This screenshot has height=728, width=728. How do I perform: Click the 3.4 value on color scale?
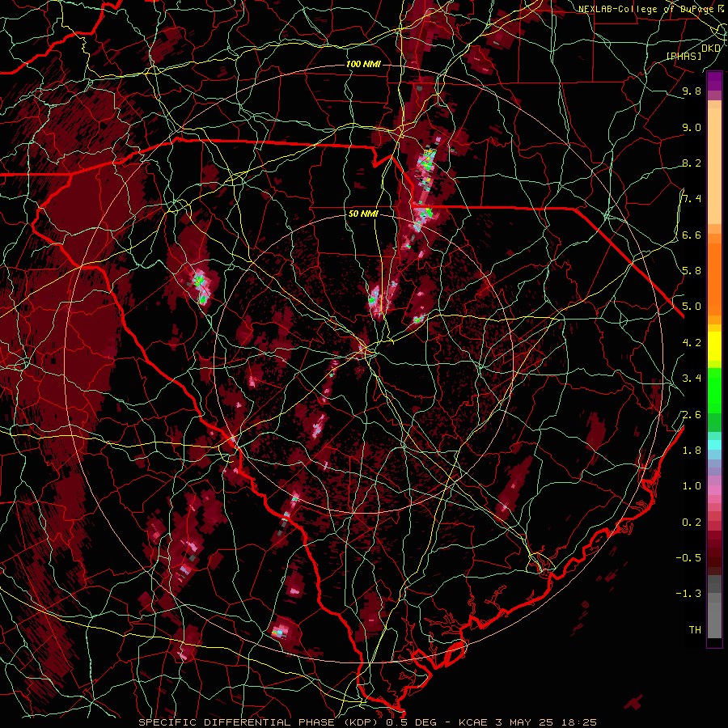tap(692, 379)
